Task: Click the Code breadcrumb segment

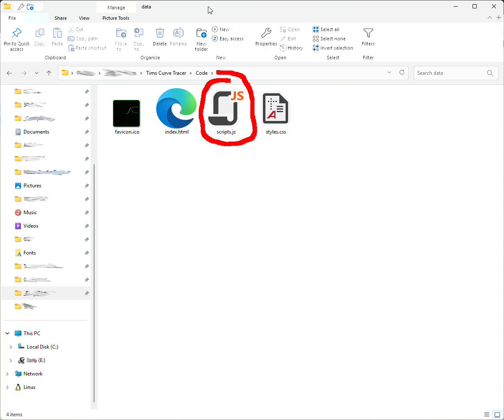Action: pyautogui.click(x=202, y=73)
